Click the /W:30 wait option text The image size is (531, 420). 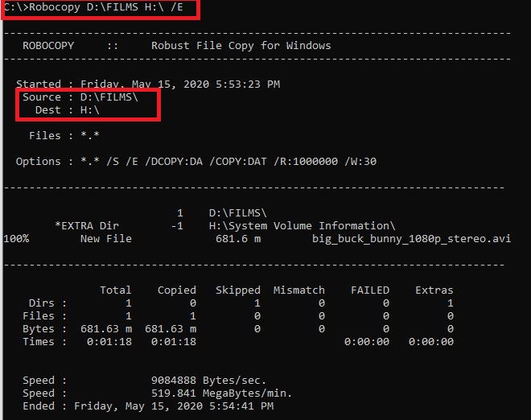click(x=360, y=162)
